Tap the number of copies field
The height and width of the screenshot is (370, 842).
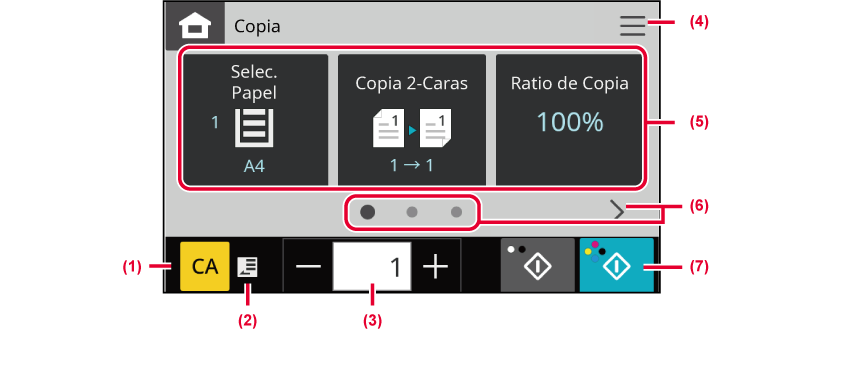point(372,266)
